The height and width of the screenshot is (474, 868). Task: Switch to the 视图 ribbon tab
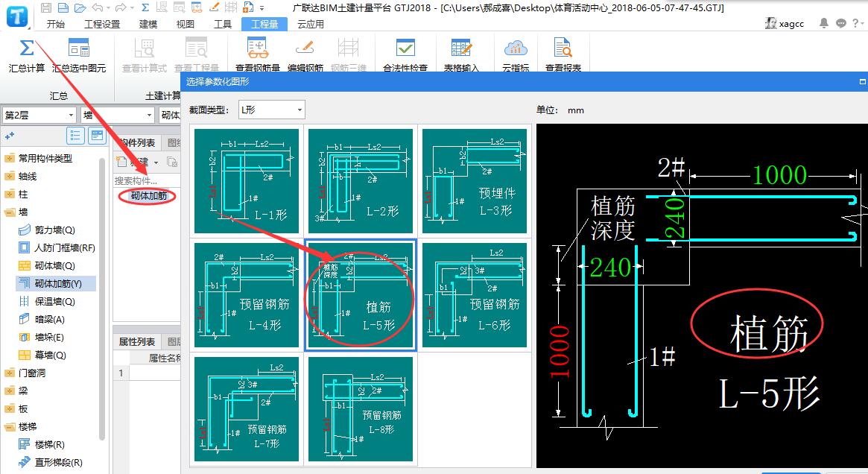point(185,24)
